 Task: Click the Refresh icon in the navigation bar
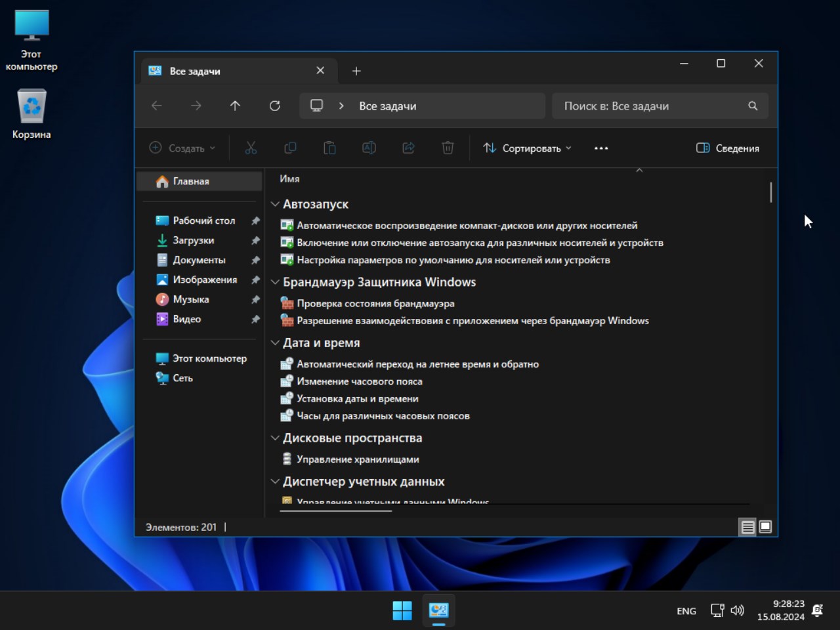[x=274, y=106]
